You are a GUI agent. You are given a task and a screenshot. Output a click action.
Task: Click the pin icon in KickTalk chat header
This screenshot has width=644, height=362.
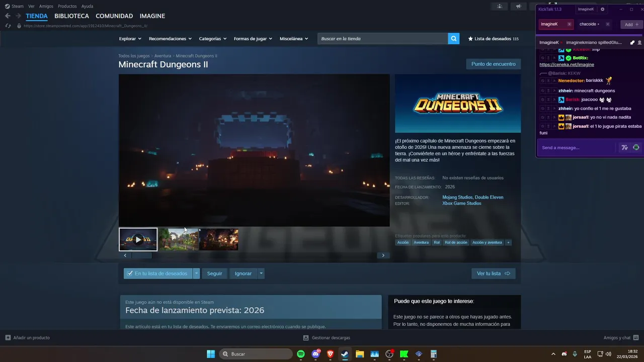632,43
